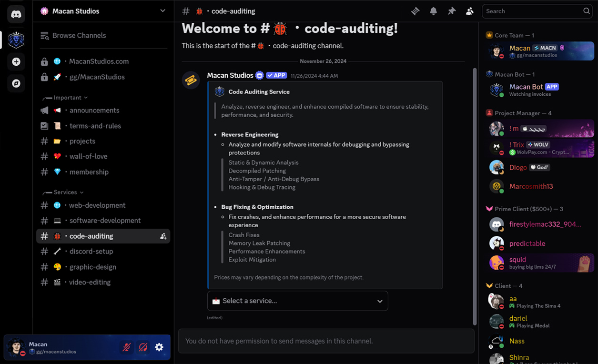598x364 pixels.
Task: Click Macan Studios username in message
Action: [230, 75]
